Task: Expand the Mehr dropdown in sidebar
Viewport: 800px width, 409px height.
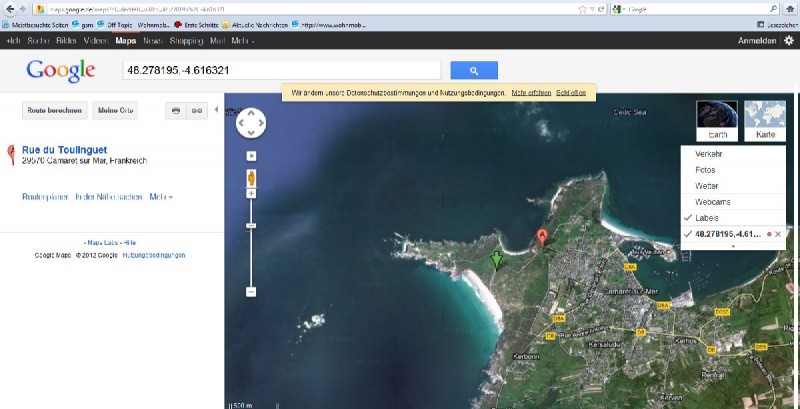Action: click(160, 197)
